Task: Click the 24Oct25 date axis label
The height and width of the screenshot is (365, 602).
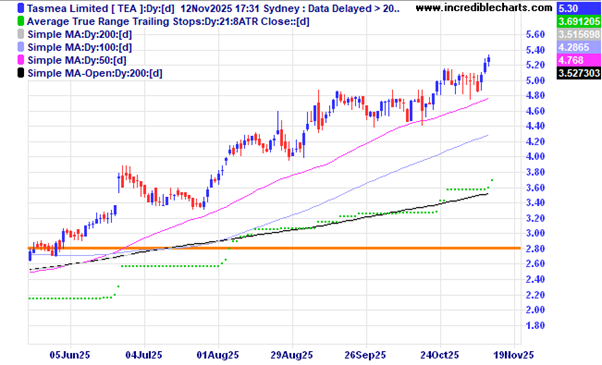Action: 440,355
